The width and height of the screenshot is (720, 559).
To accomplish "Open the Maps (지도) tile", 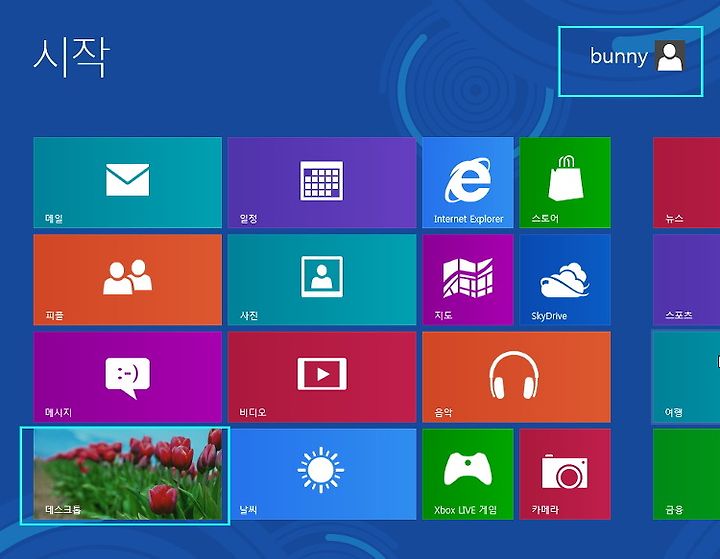I will (x=468, y=280).
